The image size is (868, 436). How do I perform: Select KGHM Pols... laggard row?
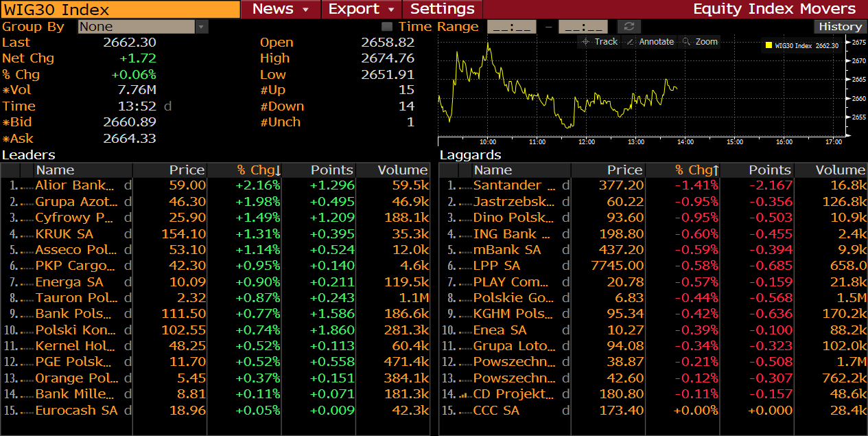tap(653, 314)
